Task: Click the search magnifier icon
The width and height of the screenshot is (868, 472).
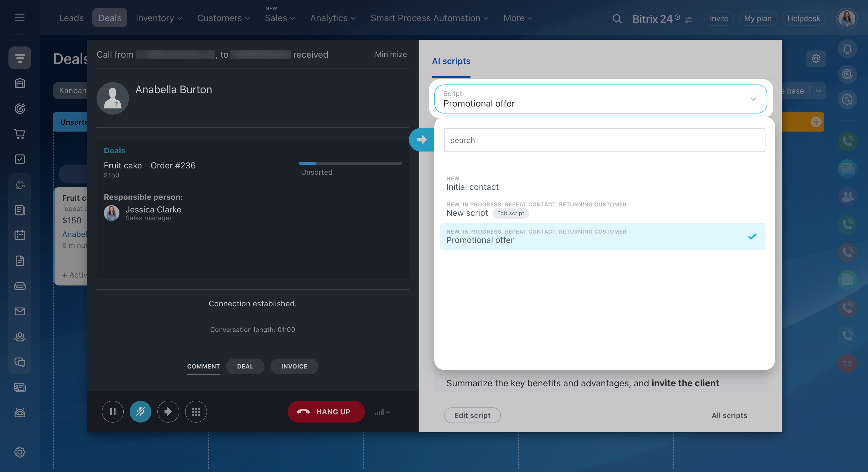Action: 617,18
